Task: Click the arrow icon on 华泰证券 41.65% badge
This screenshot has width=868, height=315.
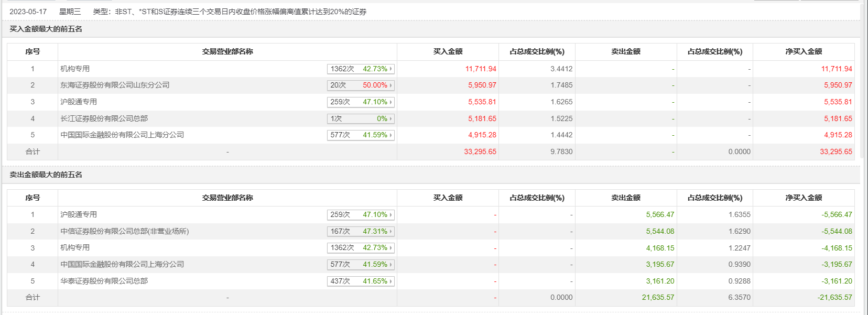Action: (x=390, y=281)
